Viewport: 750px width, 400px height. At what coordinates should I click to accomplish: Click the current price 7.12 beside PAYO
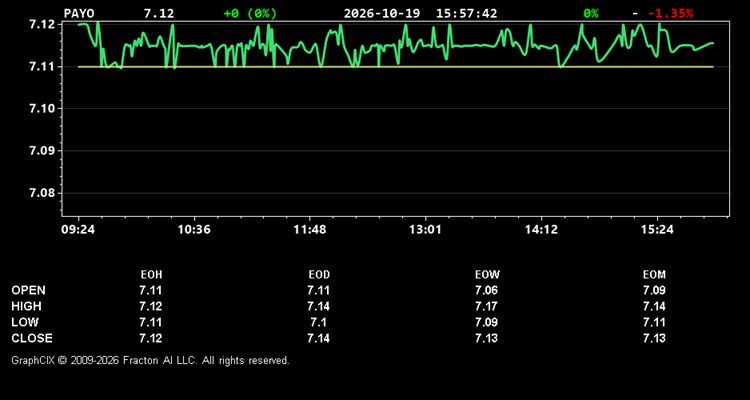[x=159, y=13]
